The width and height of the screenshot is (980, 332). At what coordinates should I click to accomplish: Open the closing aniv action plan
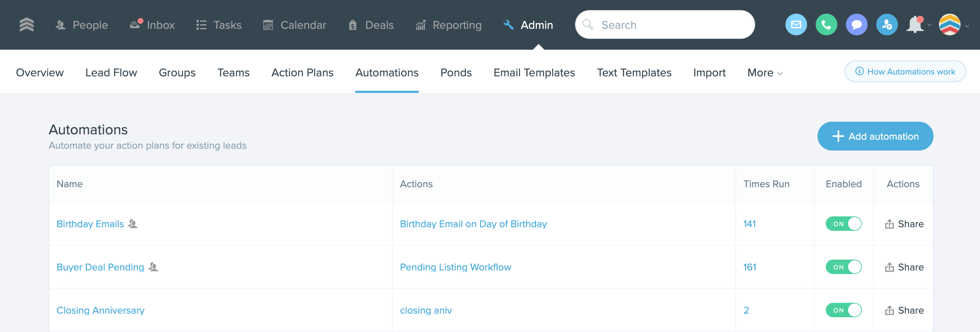click(x=426, y=311)
